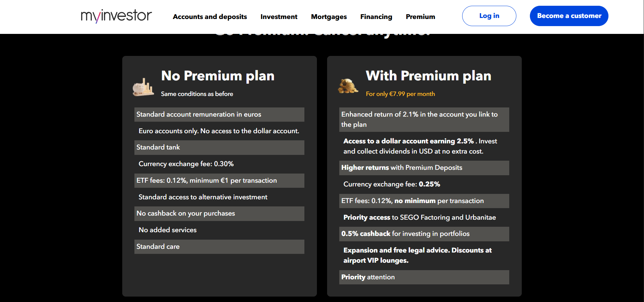Image resolution: width=644 pixels, height=302 pixels.
Task: Open the Mortgages menu
Action: click(329, 17)
